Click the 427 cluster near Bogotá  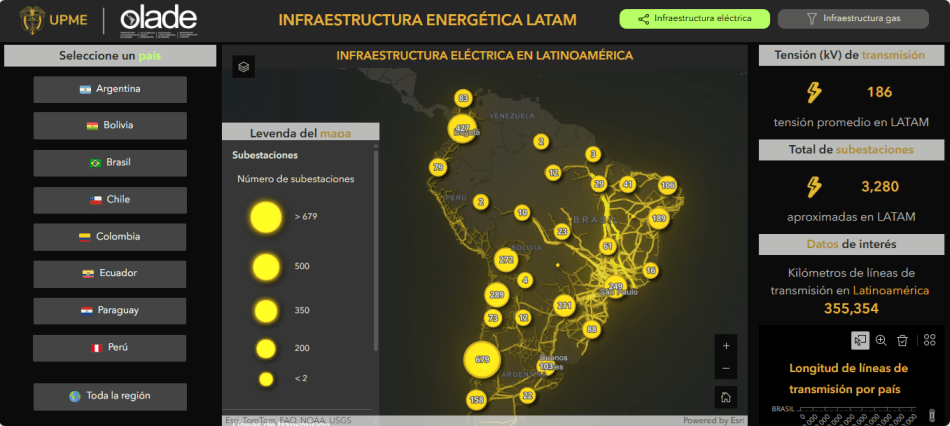(462, 129)
